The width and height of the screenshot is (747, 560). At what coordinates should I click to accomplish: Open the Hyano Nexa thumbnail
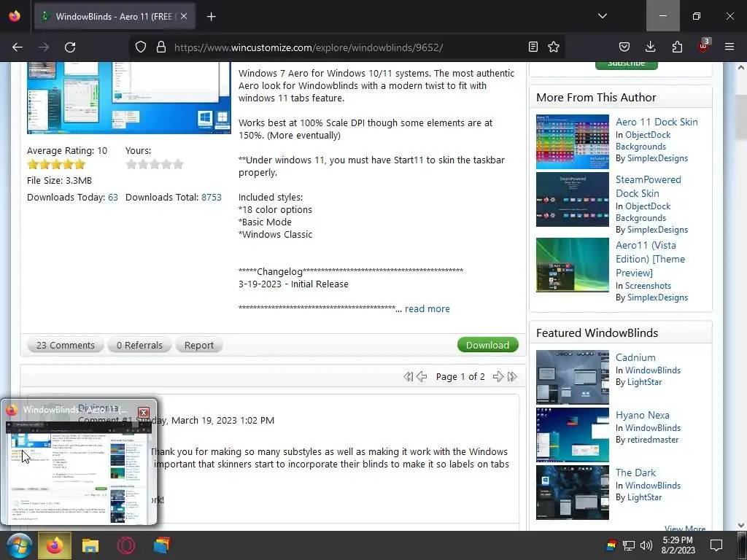tap(572, 435)
